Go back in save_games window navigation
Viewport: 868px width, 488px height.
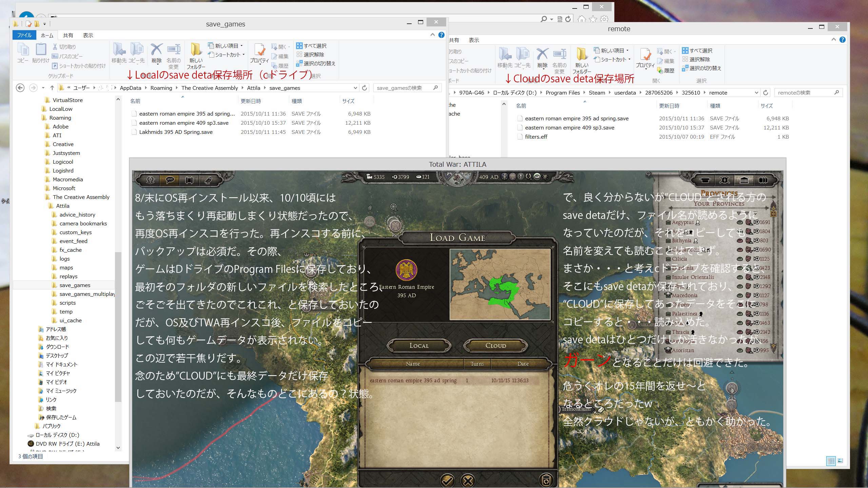pyautogui.click(x=20, y=88)
